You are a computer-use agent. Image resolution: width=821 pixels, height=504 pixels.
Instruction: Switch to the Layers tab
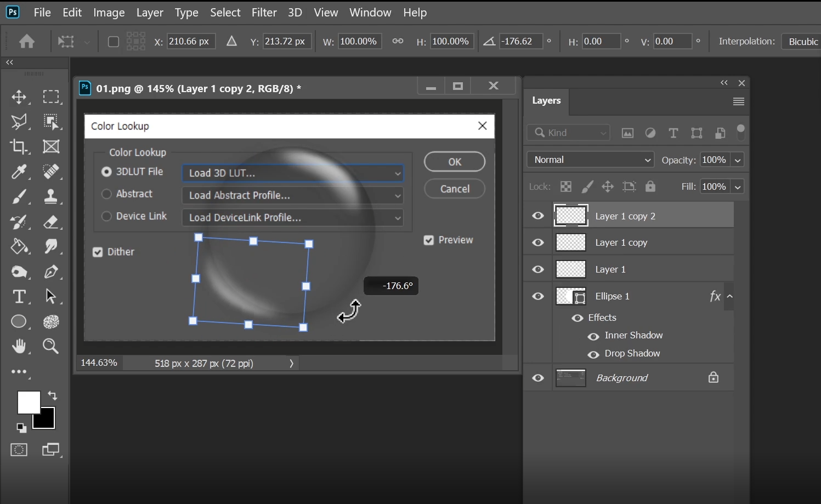point(546,101)
